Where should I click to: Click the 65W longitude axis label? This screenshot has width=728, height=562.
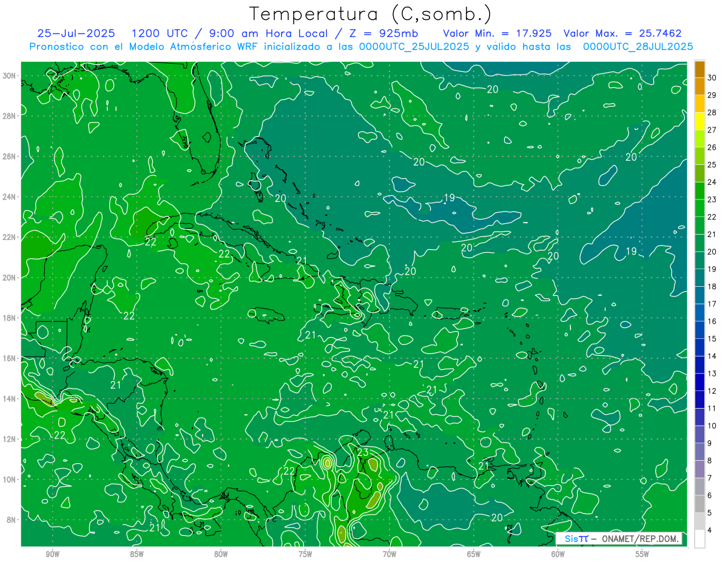click(474, 554)
